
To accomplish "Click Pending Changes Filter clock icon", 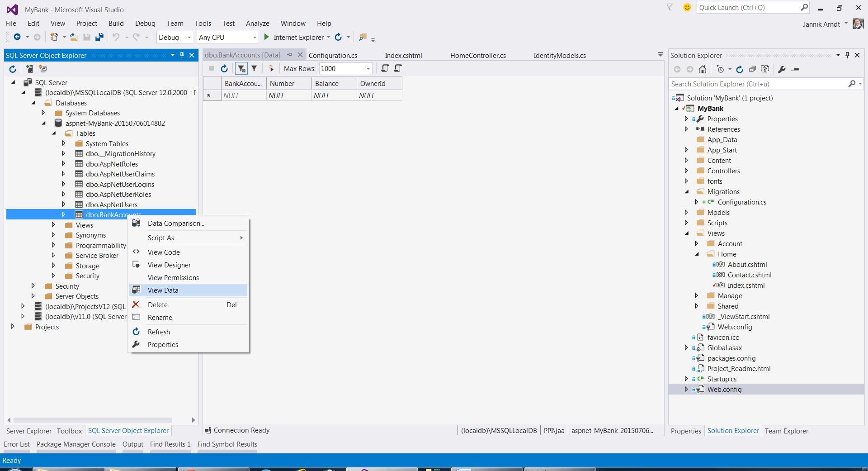I will click(x=720, y=69).
